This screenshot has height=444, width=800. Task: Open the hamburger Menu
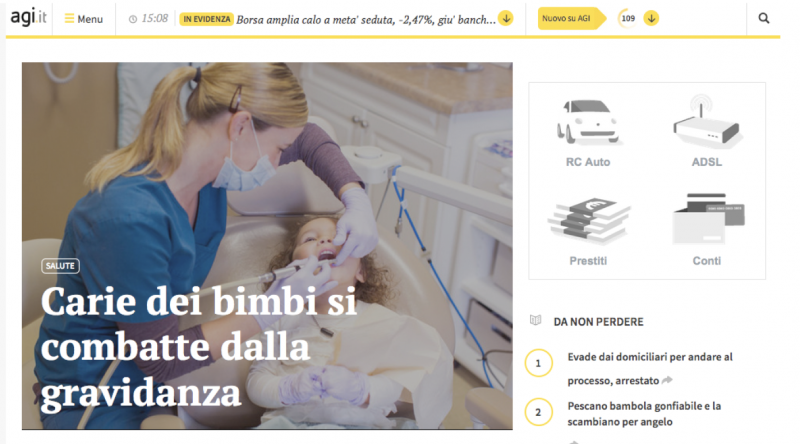[x=84, y=19]
